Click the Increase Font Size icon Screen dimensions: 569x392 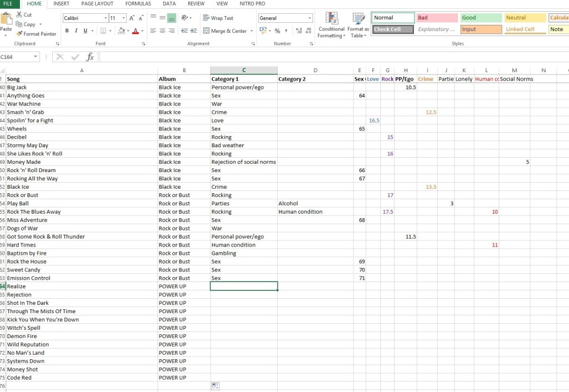[132, 18]
